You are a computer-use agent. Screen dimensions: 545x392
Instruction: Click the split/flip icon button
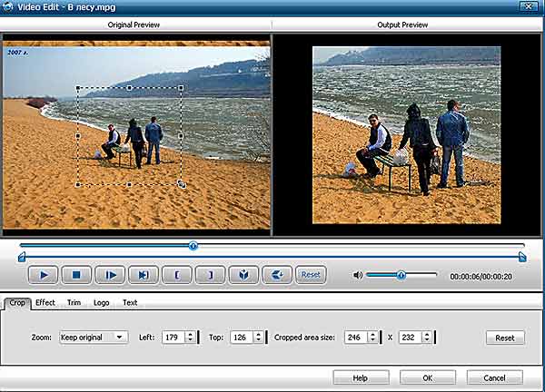[x=243, y=274]
